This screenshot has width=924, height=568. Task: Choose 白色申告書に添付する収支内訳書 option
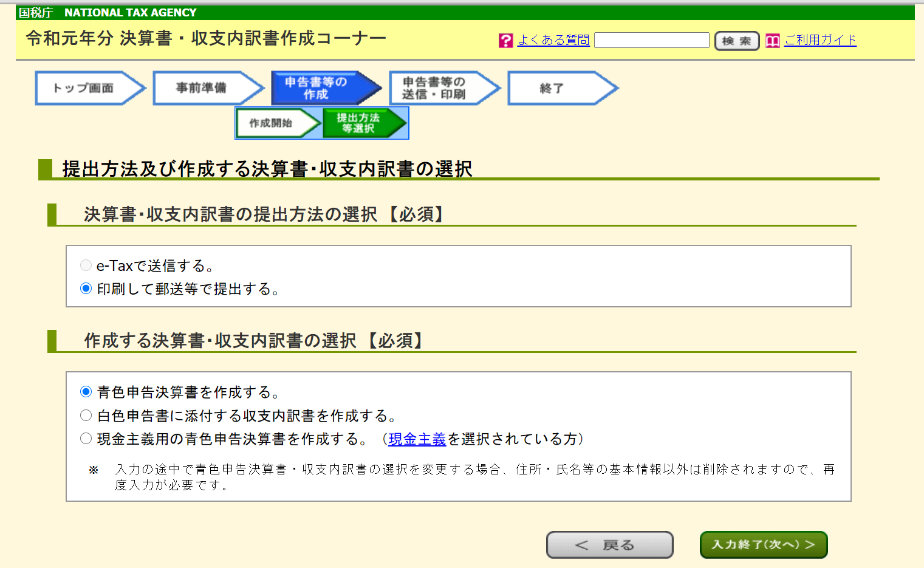86,416
